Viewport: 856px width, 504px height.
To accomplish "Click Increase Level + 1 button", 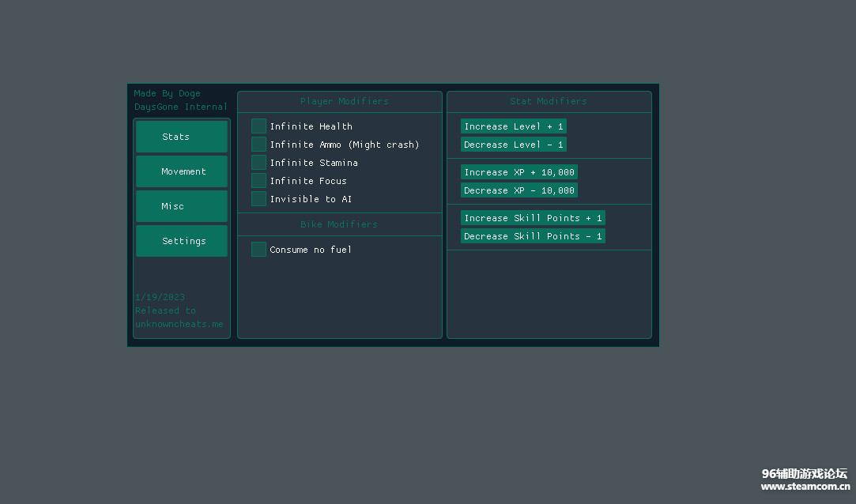I will [x=513, y=126].
